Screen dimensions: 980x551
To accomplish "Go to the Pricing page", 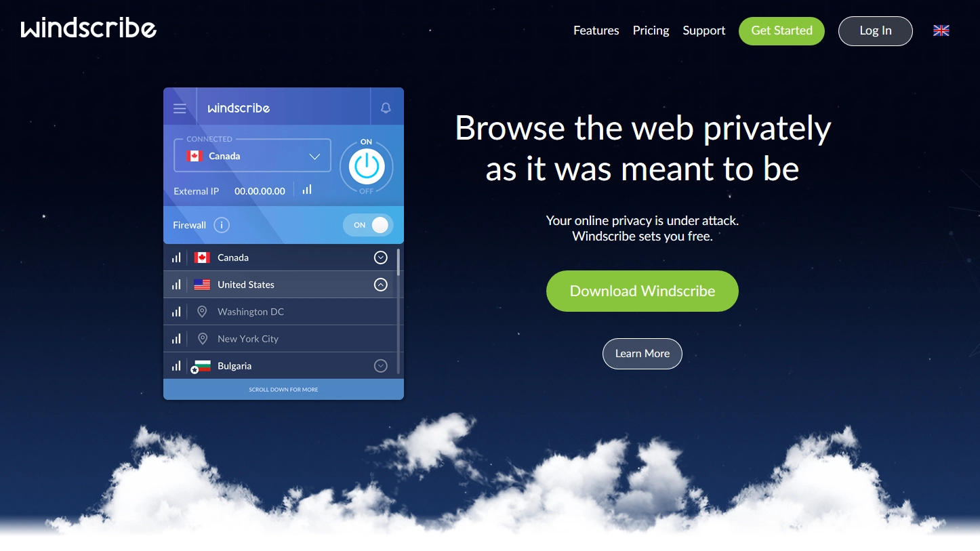I will click(651, 30).
